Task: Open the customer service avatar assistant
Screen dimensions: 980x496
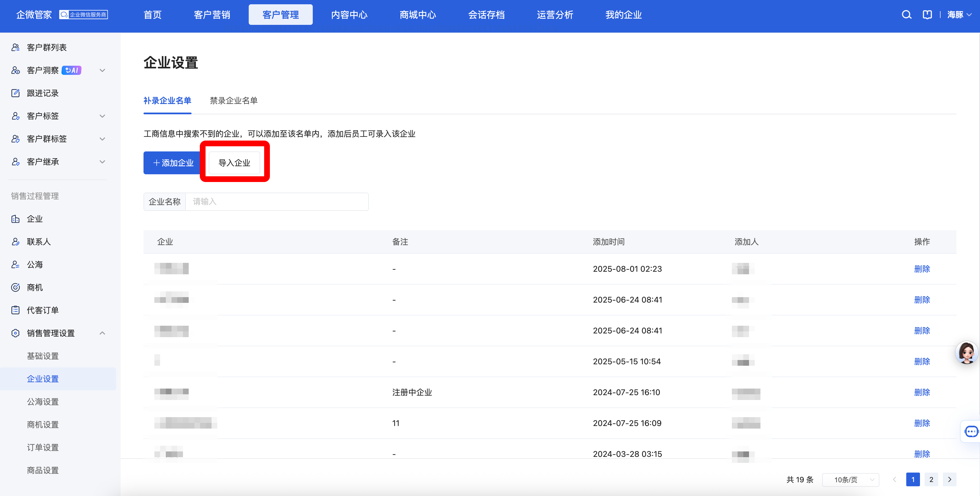Action: tap(966, 353)
